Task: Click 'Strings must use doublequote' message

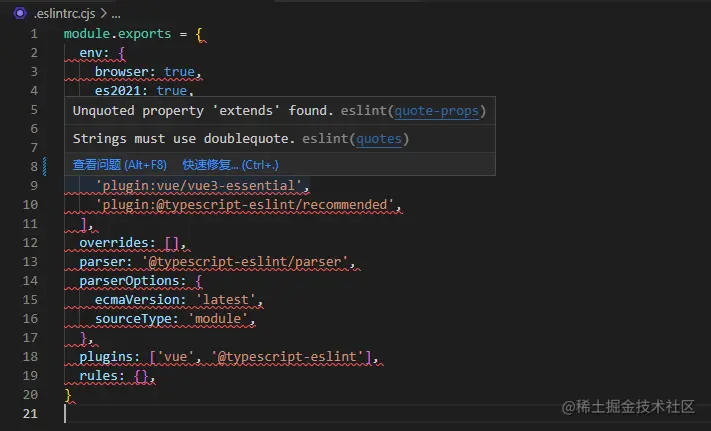Action: [184, 139]
